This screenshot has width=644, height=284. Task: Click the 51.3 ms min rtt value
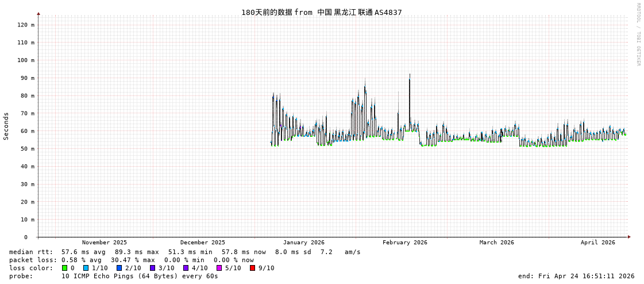pyautogui.click(x=190, y=252)
